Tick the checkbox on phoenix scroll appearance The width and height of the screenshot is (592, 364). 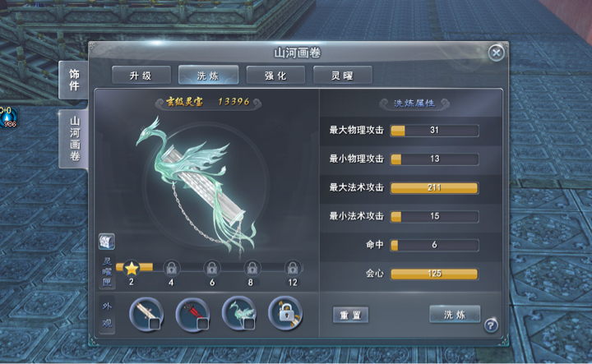(249, 324)
